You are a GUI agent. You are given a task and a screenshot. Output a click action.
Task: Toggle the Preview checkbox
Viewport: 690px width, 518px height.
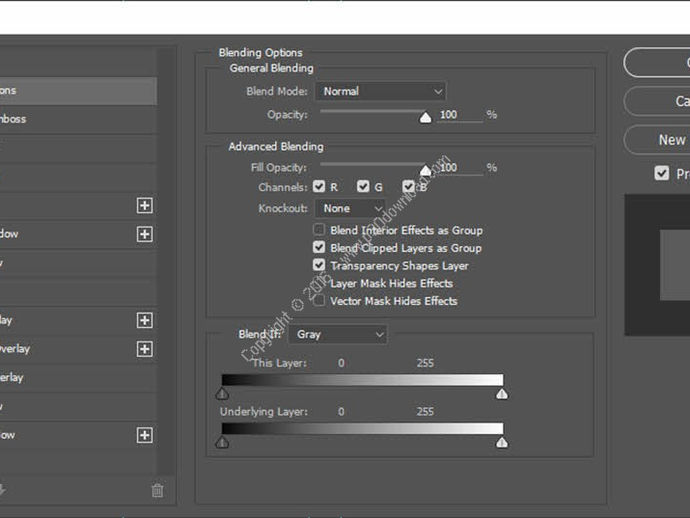point(661,173)
